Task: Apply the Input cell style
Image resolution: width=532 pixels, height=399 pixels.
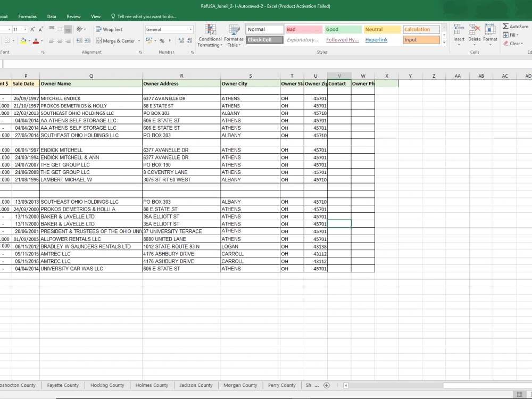Action: coord(421,40)
